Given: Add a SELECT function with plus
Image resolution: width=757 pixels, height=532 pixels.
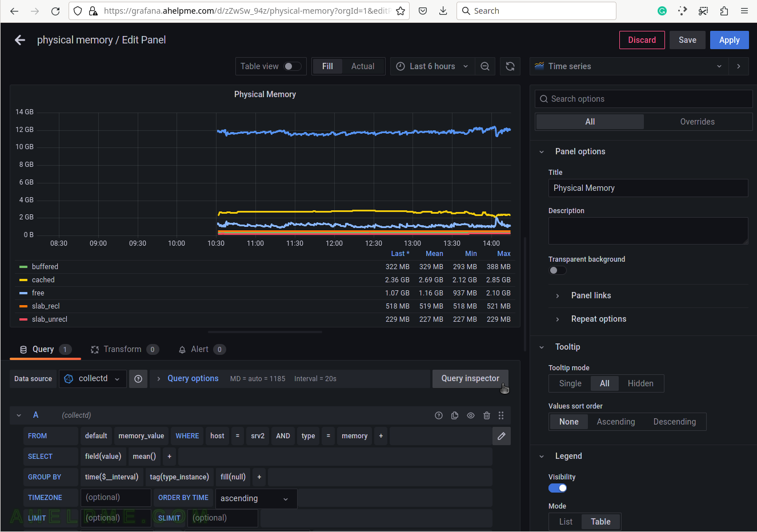Looking at the screenshot, I should tap(169, 457).
